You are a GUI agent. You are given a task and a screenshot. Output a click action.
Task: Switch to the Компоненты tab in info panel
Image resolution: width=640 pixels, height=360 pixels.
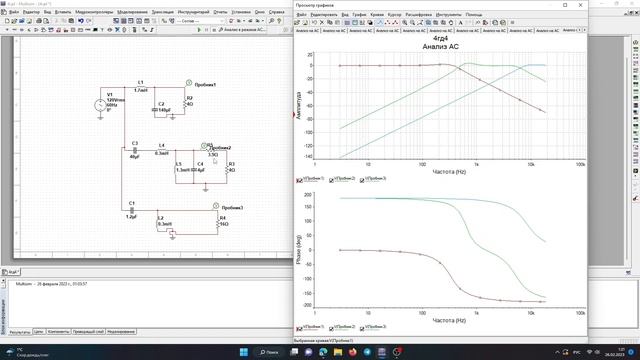58,332
